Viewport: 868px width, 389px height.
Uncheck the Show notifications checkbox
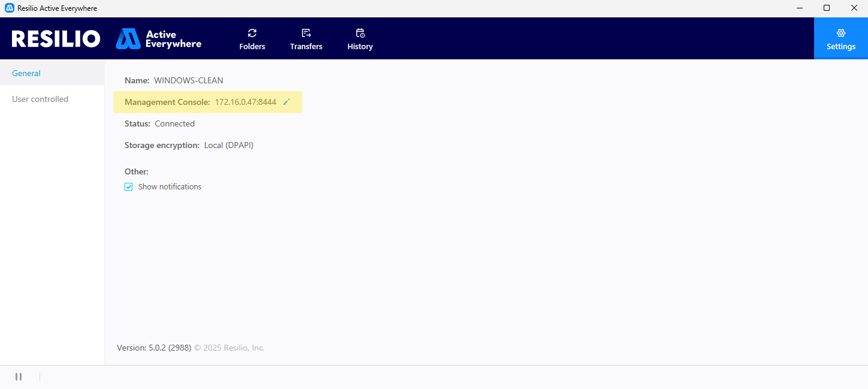pyautogui.click(x=129, y=187)
